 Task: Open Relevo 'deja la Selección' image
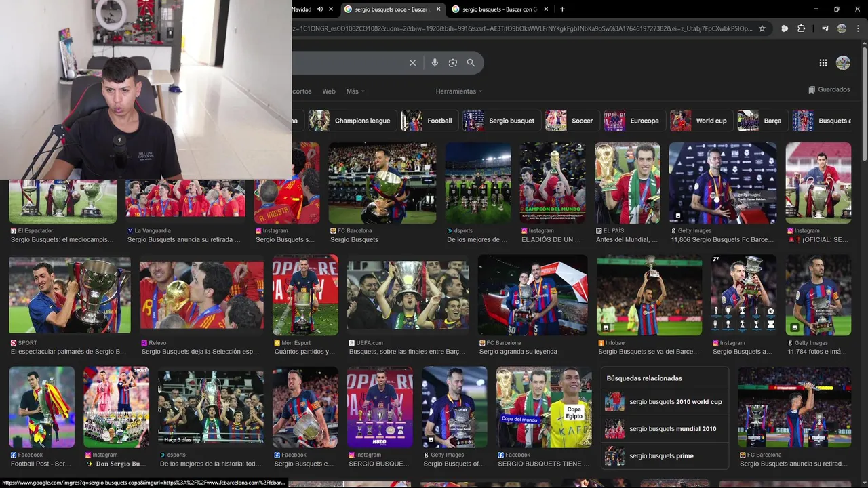pos(201,296)
